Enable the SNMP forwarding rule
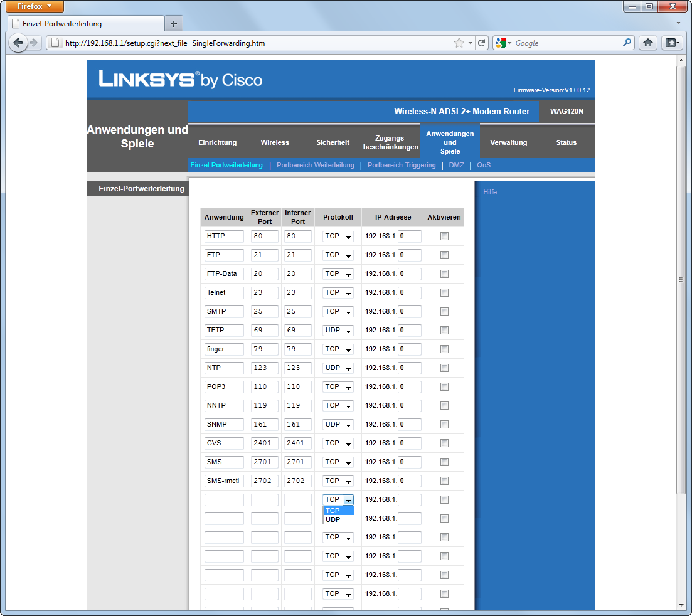Screen dimensions: 692x616 (444, 424)
